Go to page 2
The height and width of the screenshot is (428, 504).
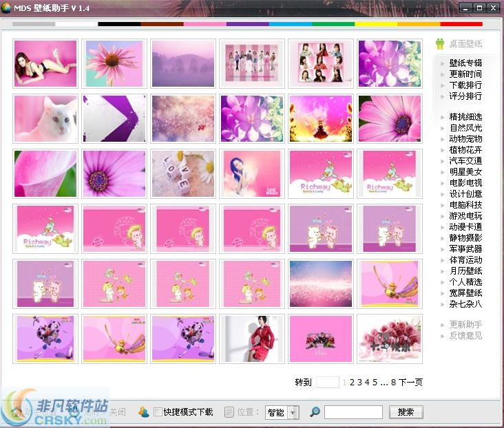[352, 383]
